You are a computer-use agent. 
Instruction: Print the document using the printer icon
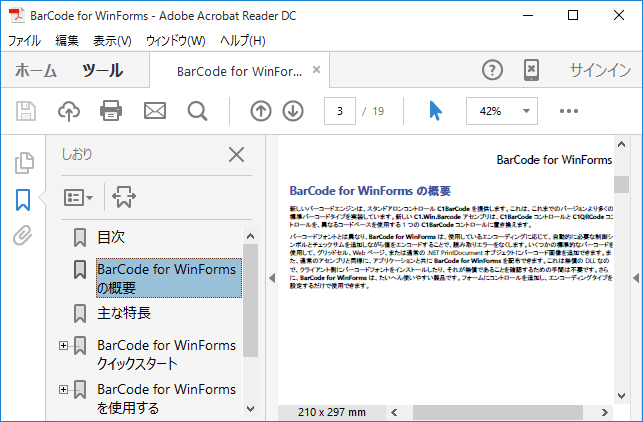(111, 111)
